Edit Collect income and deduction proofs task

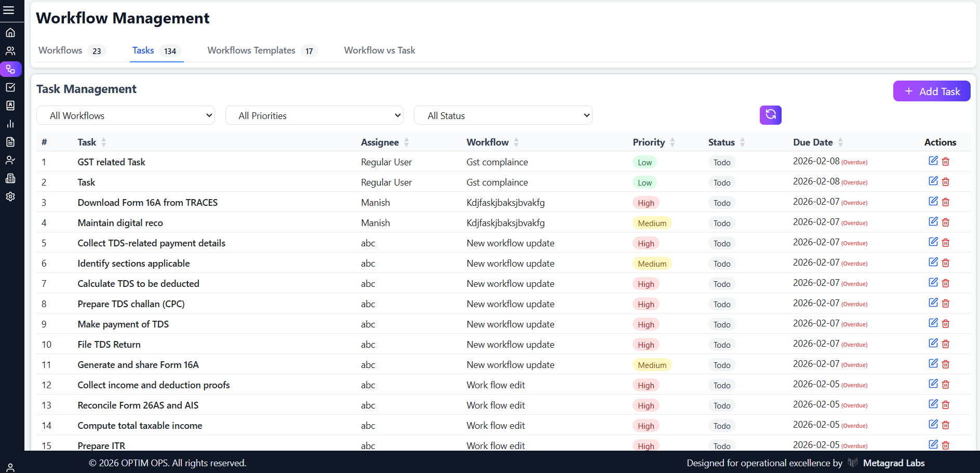pyautogui.click(x=933, y=384)
